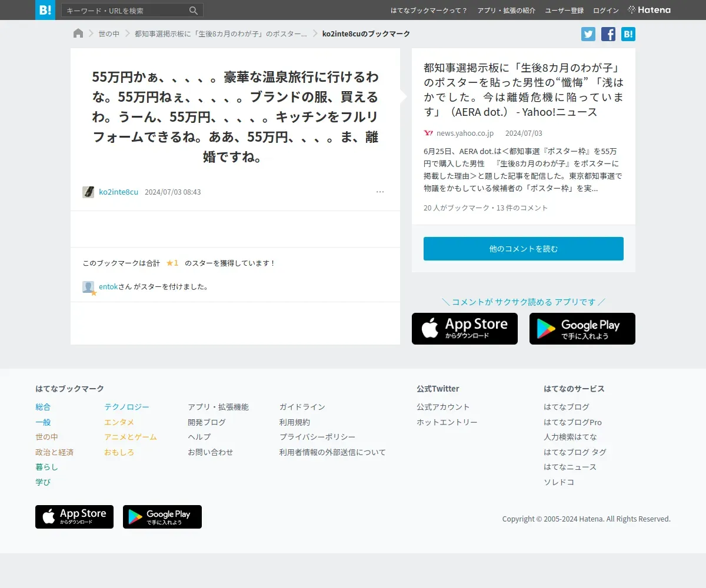Open footer category 世の中
This screenshot has height=588, width=706.
pos(46,437)
